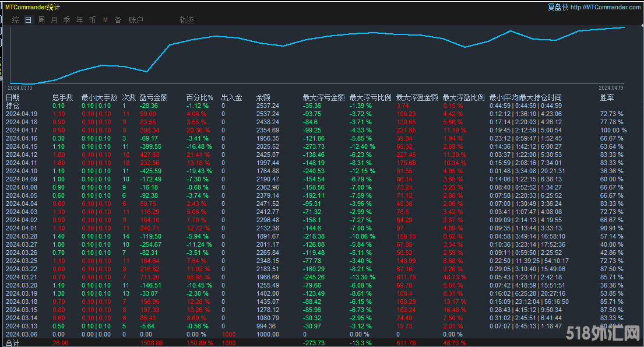Select the 2024.03.21 row date
This screenshot has height=347, width=644.
pos(22,277)
